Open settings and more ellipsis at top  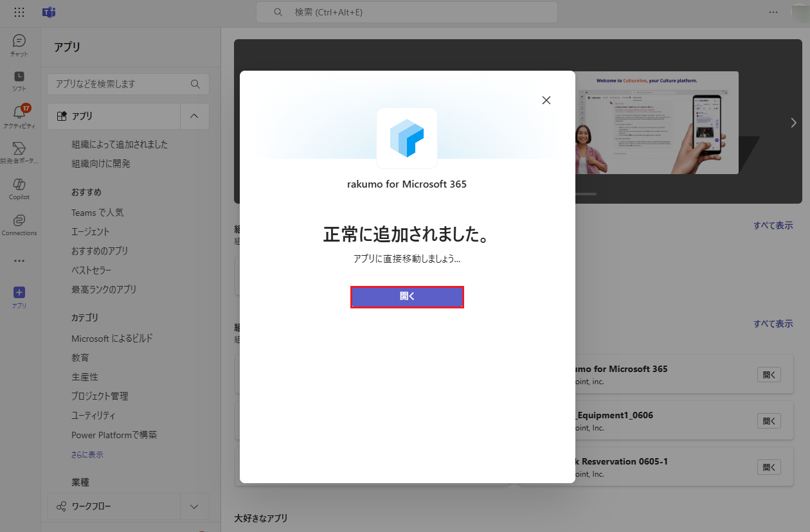point(773,12)
